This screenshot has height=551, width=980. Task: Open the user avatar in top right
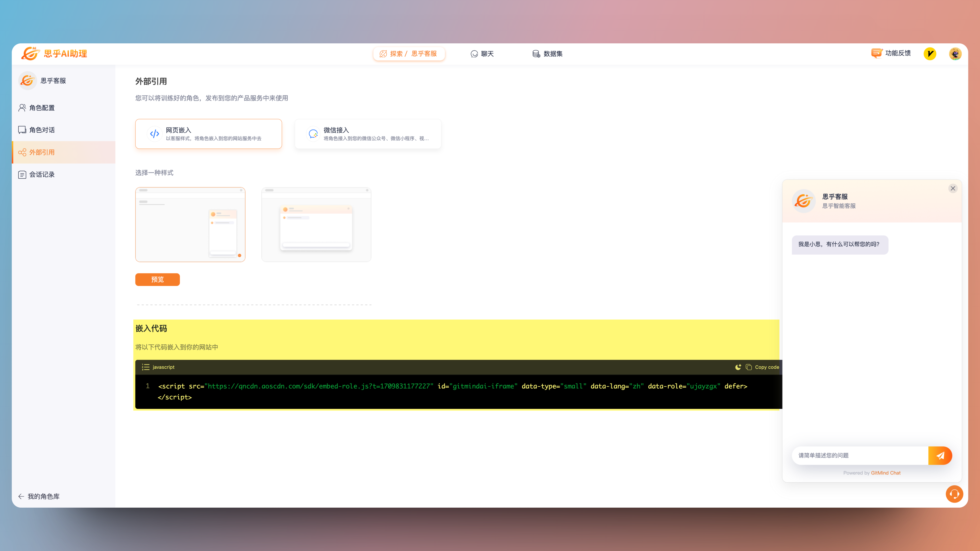click(x=955, y=54)
